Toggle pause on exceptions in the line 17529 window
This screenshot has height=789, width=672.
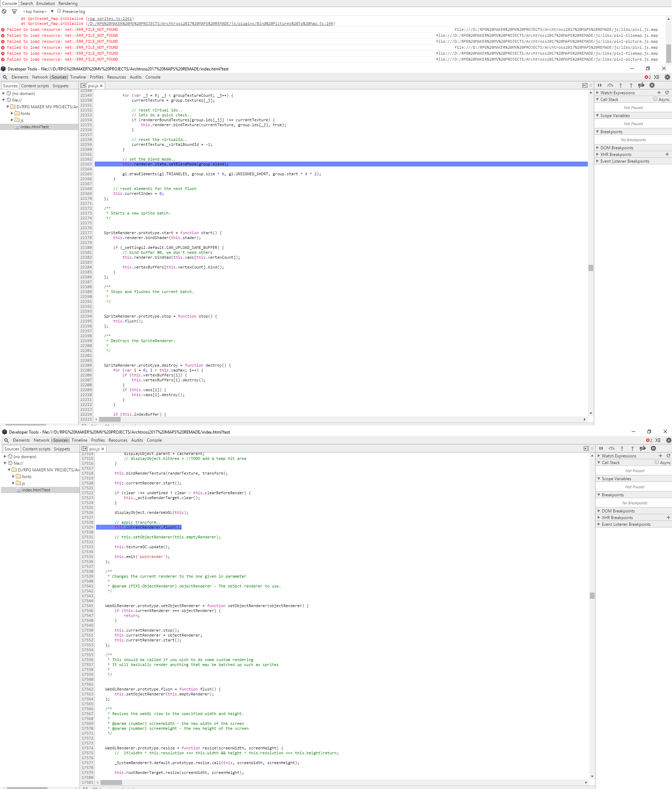click(653, 449)
